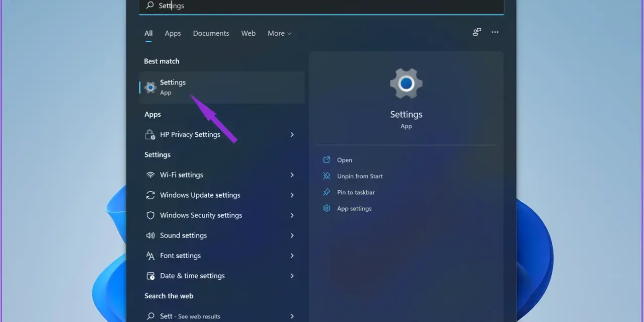The image size is (644, 322).
Task: Click the Pin to taskbar pin icon
Action: click(327, 192)
